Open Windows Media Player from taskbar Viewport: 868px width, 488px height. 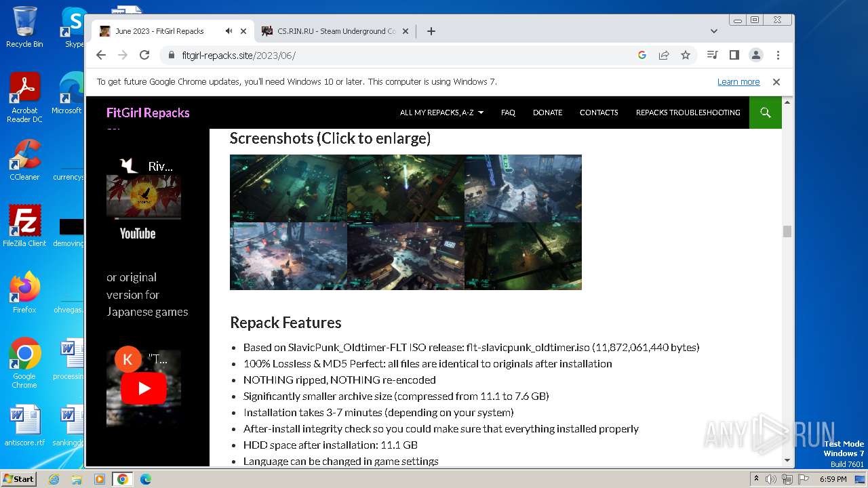tap(100, 479)
